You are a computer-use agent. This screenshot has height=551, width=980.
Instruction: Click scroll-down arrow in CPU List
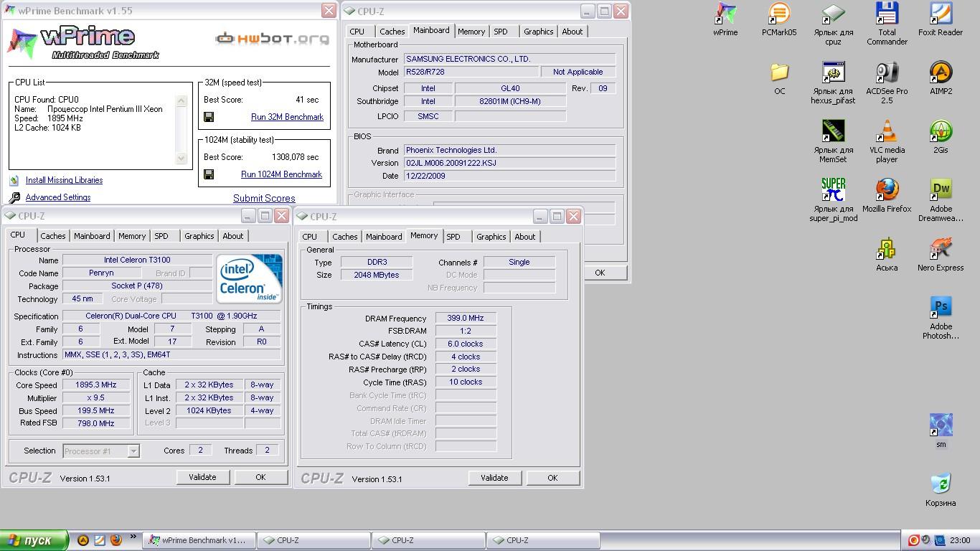pos(182,158)
